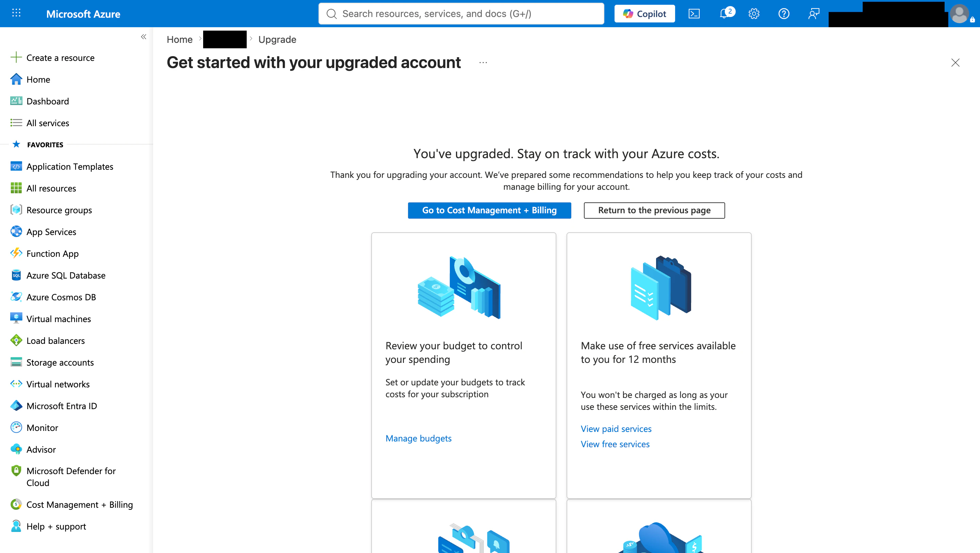Click the Upgrade breadcrumb
Viewport: 980px width, 553px height.
pyautogui.click(x=277, y=39)
